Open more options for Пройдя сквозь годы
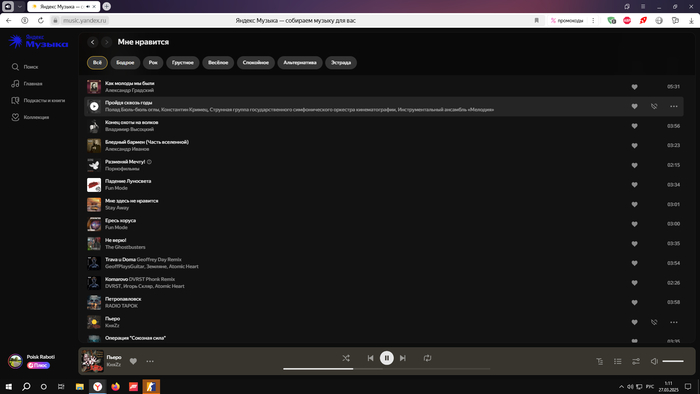Image resolution: width=700 pixels, height=394 pixels. click(x=674, y=106)
